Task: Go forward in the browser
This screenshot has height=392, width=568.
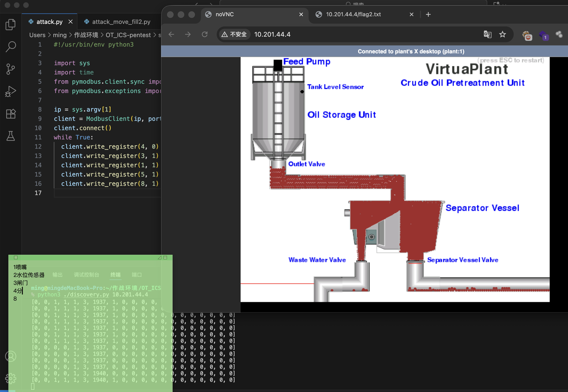Action: pos(188,34)
